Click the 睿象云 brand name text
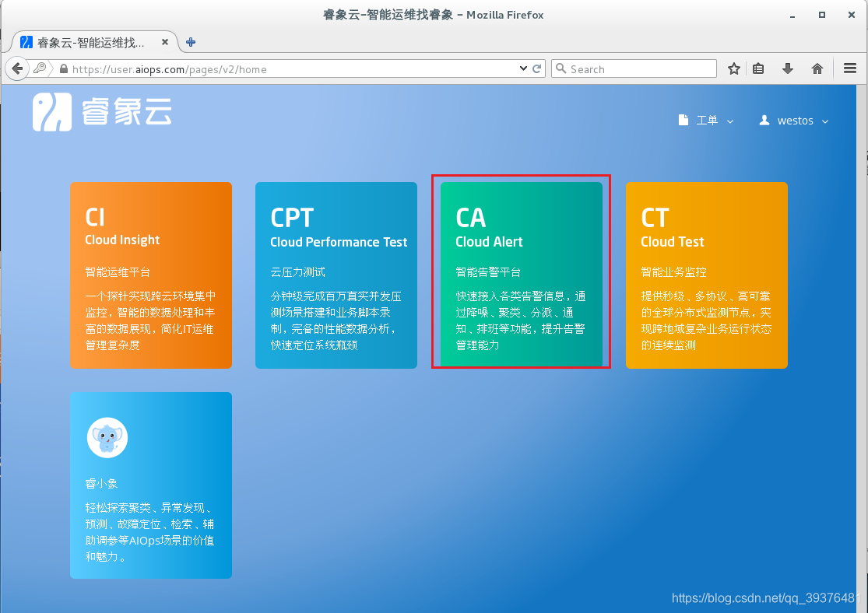 127,112
